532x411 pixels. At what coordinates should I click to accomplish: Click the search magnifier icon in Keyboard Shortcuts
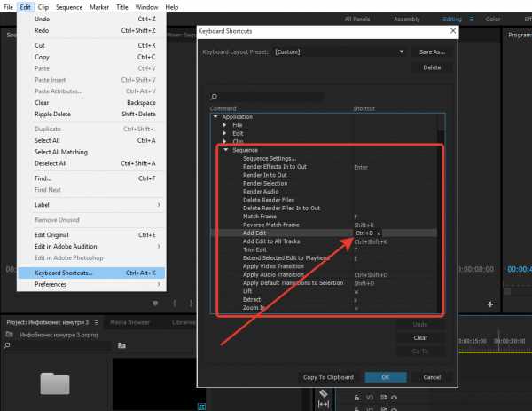tap(214, 97)
